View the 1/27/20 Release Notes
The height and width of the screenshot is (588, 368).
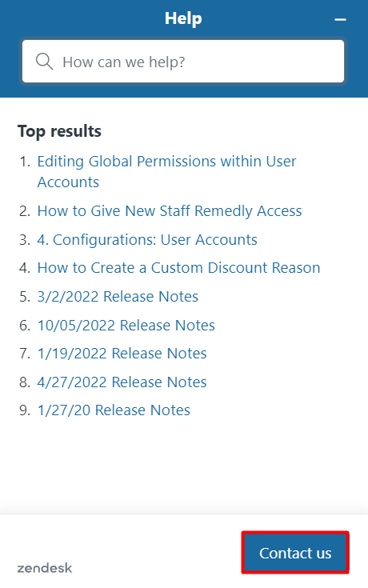tap(114, 410)
